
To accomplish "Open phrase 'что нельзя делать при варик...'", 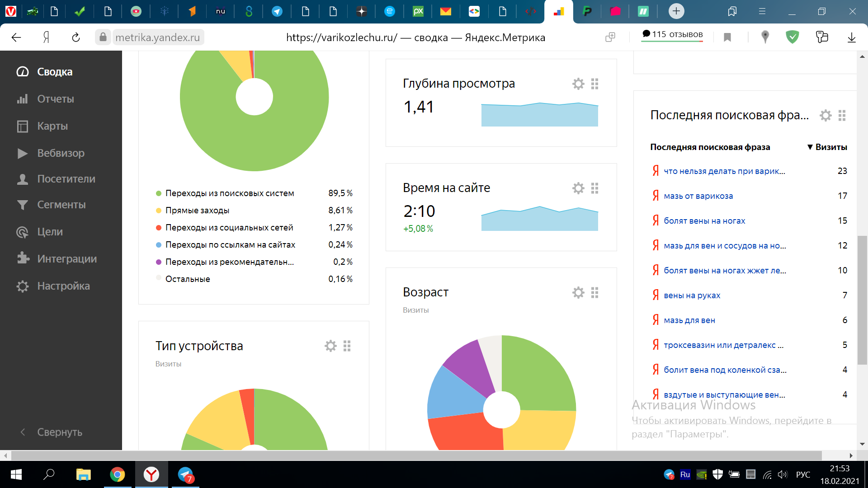I will [724, 171].
